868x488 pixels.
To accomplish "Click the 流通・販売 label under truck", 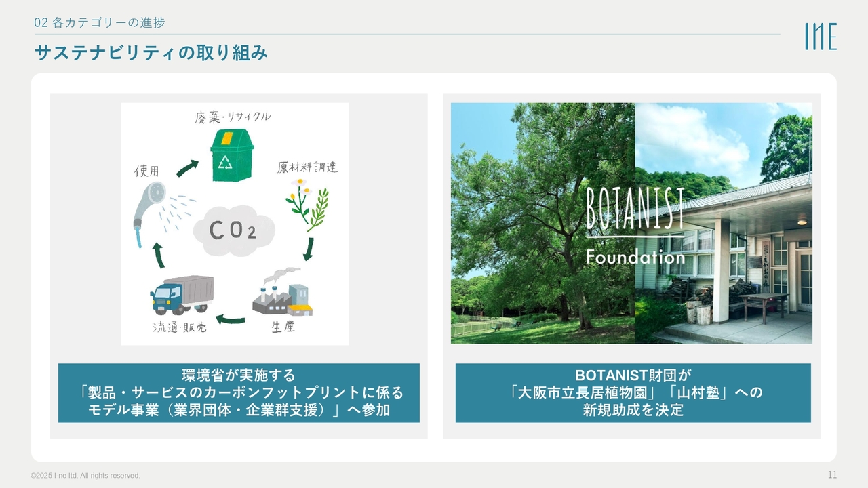I will 179,328.
